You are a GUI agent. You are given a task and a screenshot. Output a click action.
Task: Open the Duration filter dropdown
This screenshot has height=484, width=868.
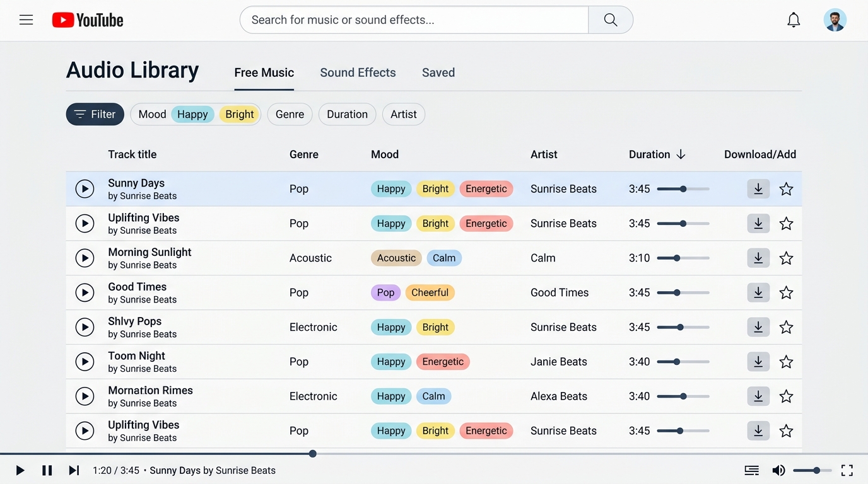[x=347, y=114]
